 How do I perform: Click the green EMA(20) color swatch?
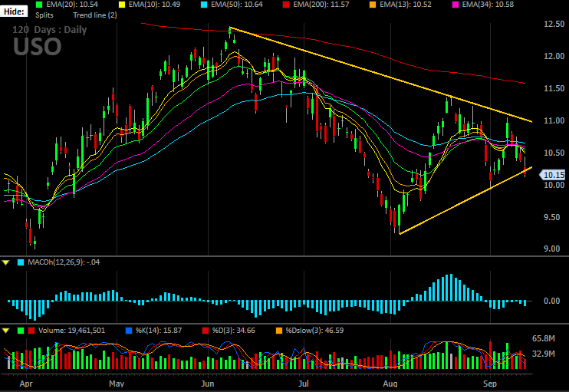coord(39,5)
